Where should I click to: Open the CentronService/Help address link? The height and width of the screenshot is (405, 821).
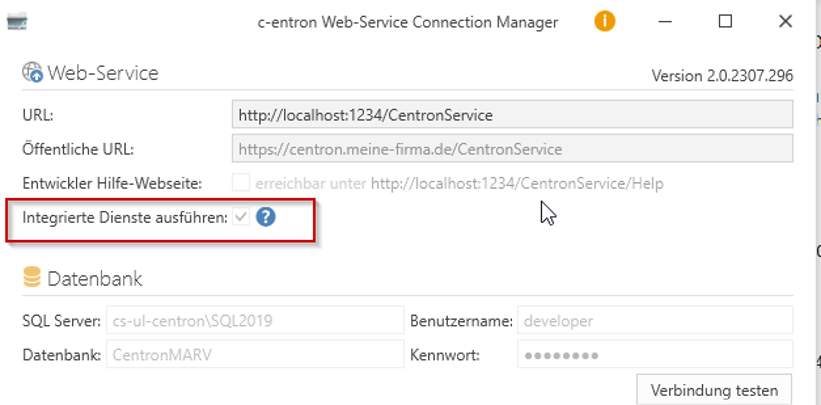516,184
